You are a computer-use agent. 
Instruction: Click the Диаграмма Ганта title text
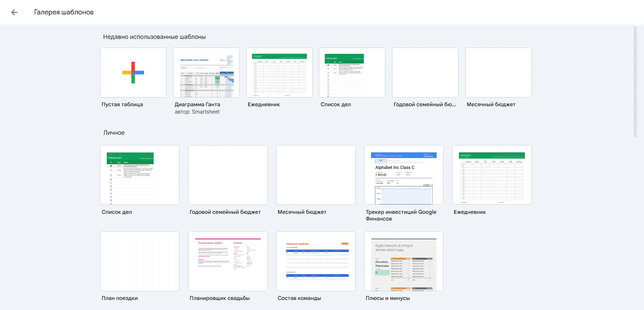(x=197, y=105)
